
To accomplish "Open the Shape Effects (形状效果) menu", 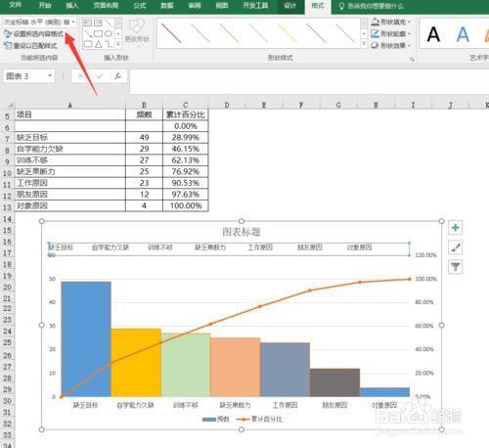I will [x=390, y=45].
